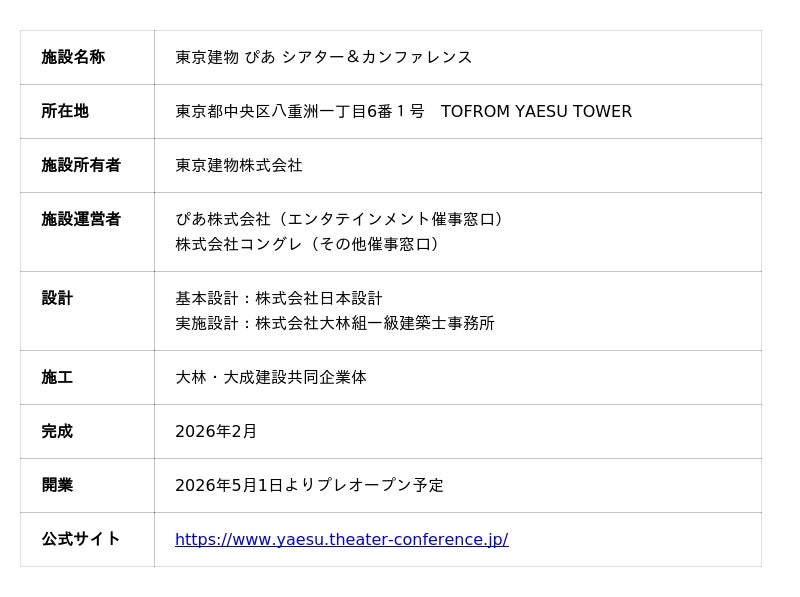This screenshot has height=597, width=800.
Task: Select the 2026年2月 completion date
Action: point(216,431)
